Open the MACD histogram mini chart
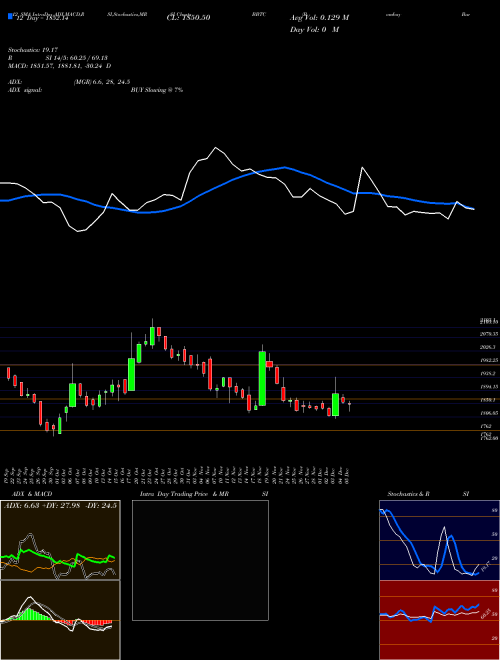 (x=60, y=620)
